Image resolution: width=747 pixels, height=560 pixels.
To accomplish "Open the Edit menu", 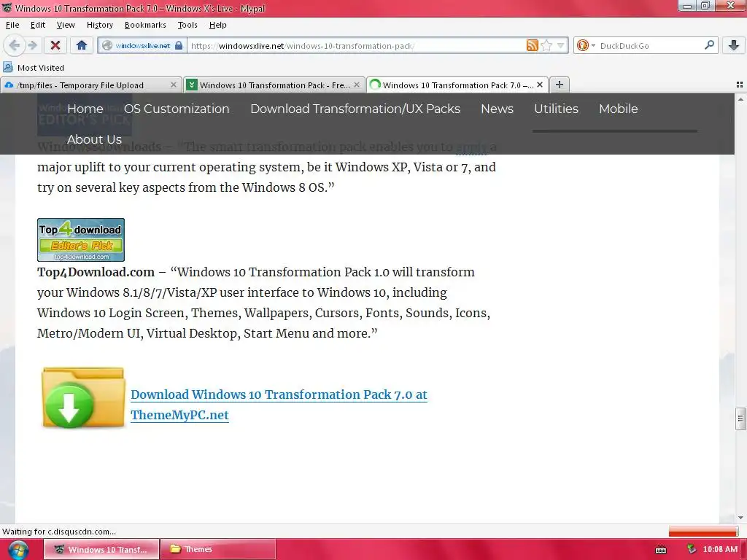I will pyautogui.click(x=38, y=25).
